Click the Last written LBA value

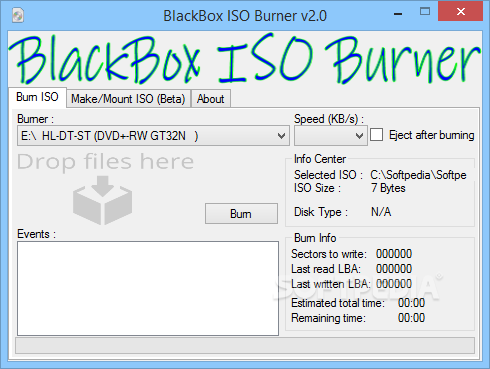pyautogui.click(x=394, y=284)
